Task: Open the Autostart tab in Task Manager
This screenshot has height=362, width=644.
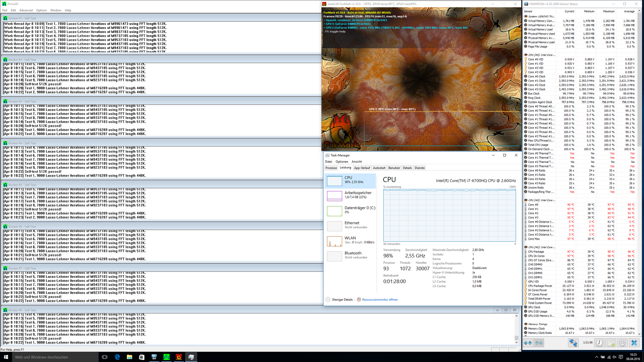Action: 379,168
